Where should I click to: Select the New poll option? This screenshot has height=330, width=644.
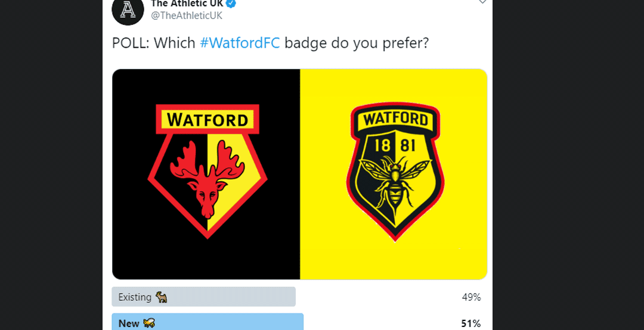(x=208, y=323)
